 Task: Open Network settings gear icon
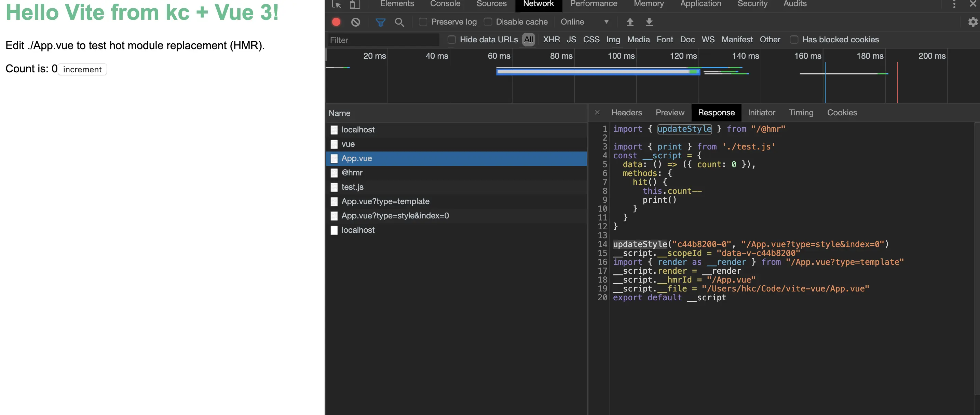click(972, 22)
